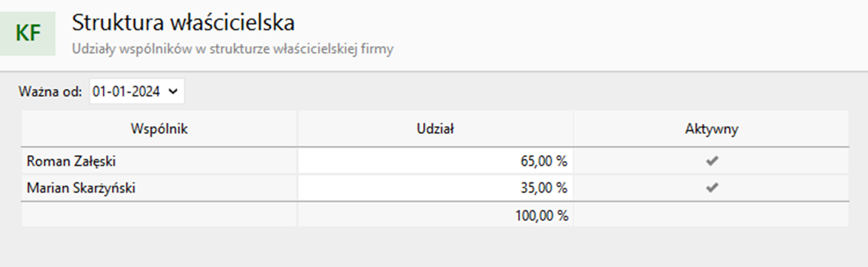Select the Roman Załęski partner row
Screen dimensions: 868x267
point(435,161)
